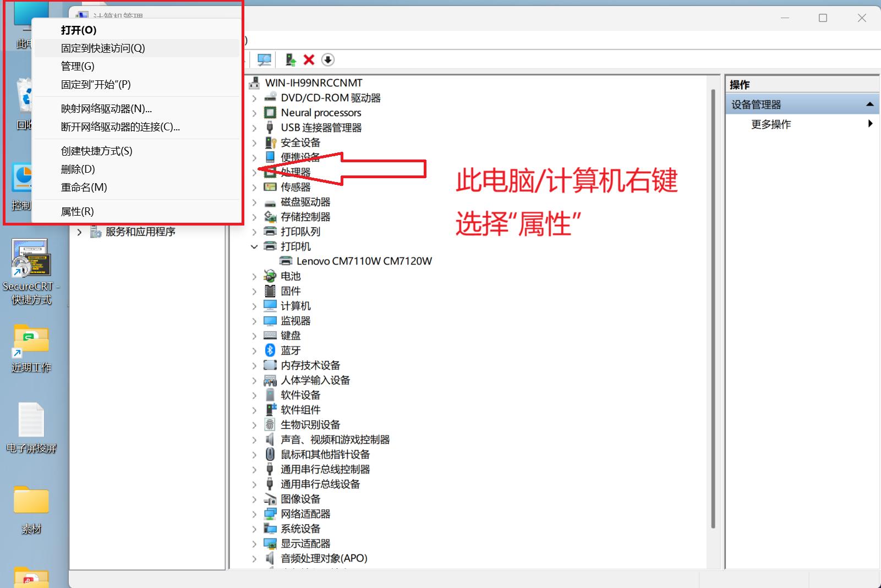Collapse the 打印机 tree node
The height and width of the screenshot is (588, 881).
pos(254,246)
